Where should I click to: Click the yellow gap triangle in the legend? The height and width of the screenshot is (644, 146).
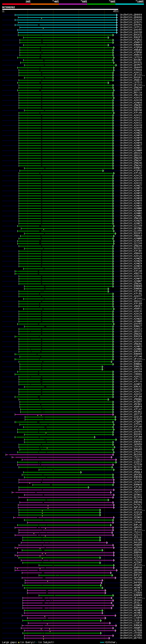19,642
